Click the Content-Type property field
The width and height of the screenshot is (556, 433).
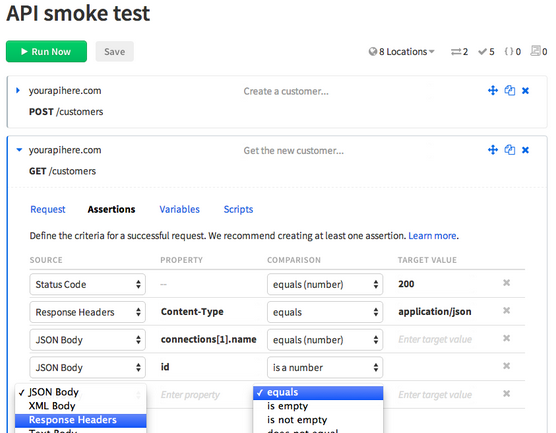pos(192,312)
